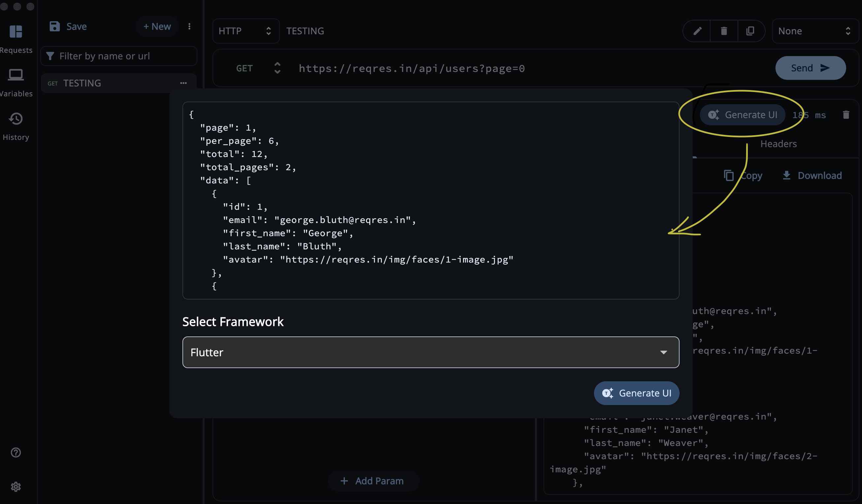
Task: Open the Variables sidebar section
Action: [x=16, y=75]
